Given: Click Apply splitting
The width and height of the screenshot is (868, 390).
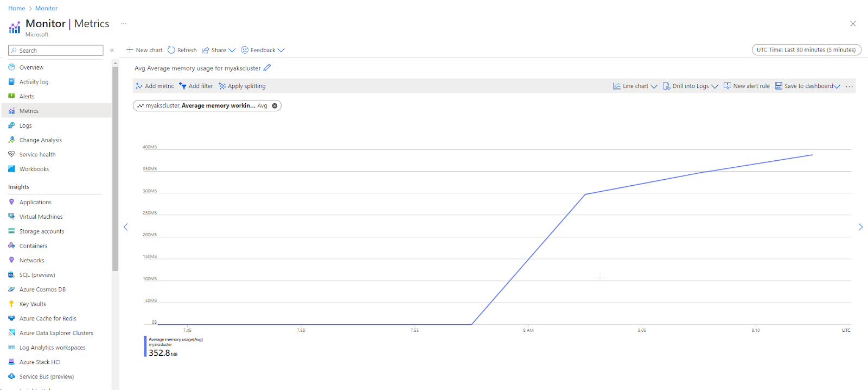Looking at the screenshot, I should click(x=242, y=86).
